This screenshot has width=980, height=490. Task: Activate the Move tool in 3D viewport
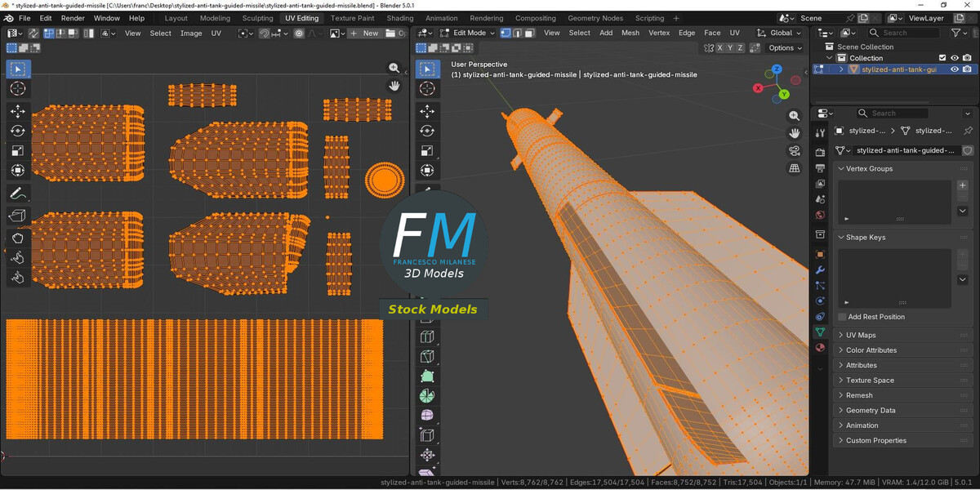tap(426, 110)
